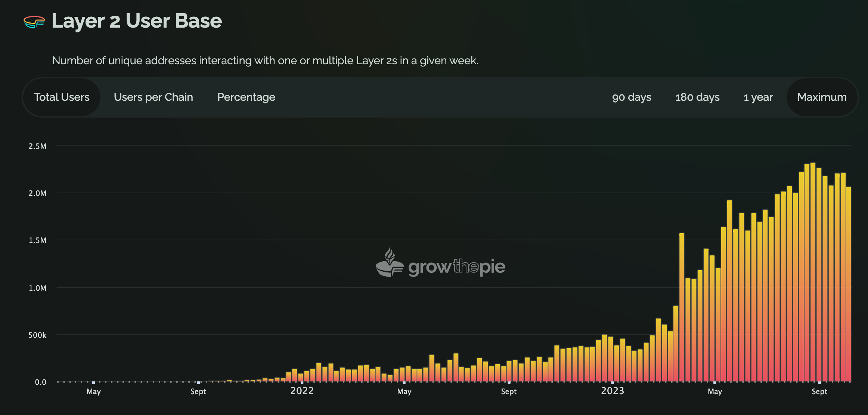This screenshot has height=415, width=868.
Task: Choose the 180 days time range
Action: pos(697,97)
